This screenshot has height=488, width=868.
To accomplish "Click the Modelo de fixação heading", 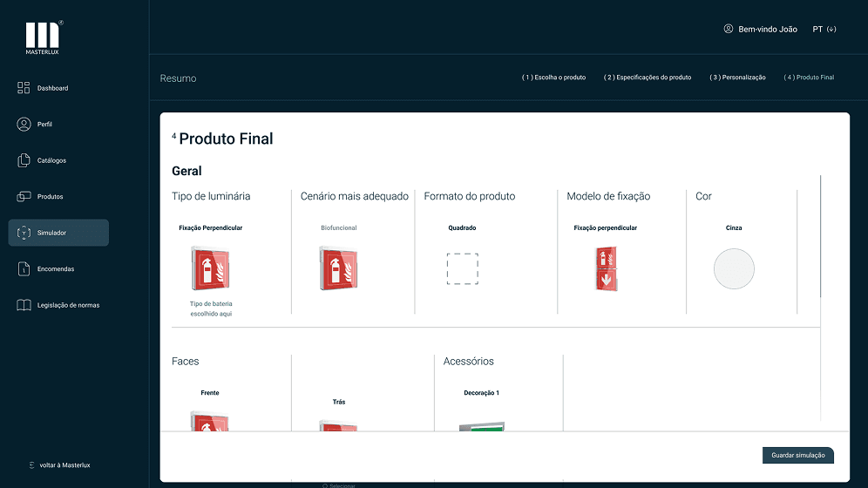I will (x=608, y=196).
